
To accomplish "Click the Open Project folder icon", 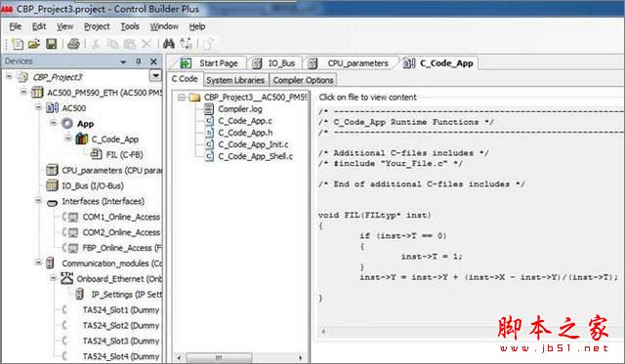I will coord(34,44).
